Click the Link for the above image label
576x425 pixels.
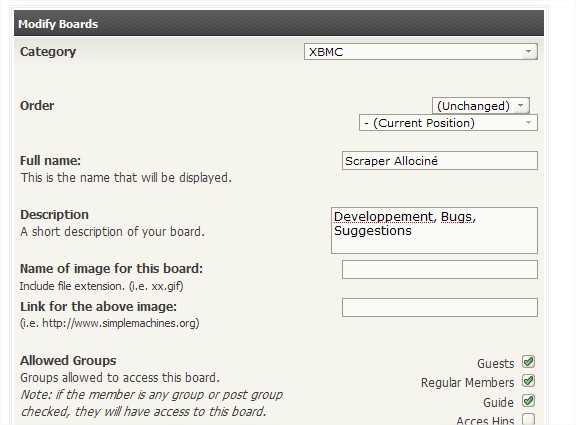click(x=98, y=306)
